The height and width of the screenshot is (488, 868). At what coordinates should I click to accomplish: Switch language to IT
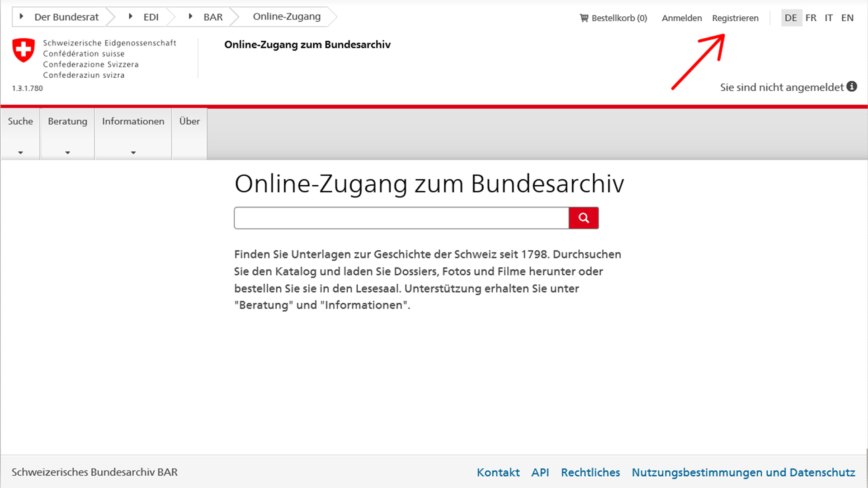pos(829,18)
